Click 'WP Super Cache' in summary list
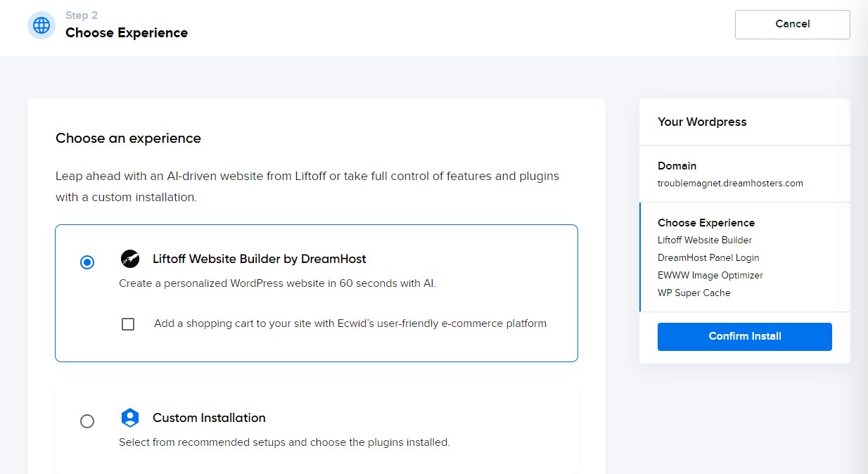This screenshot has height=474, width=868. [x=694, y=293]
